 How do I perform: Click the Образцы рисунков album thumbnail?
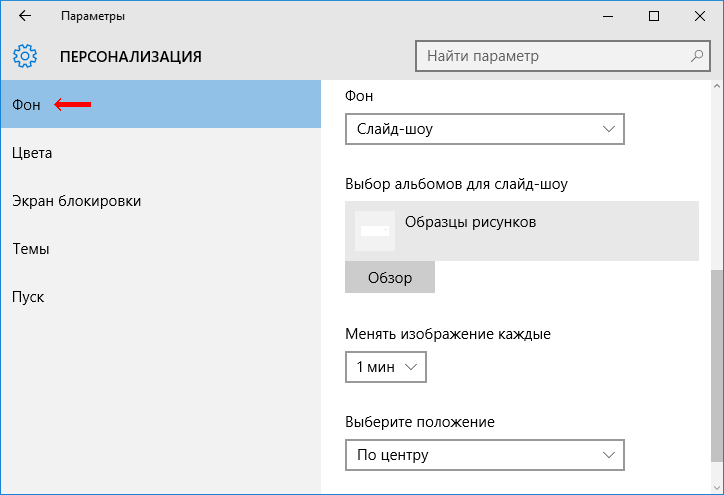click(375, 231)
